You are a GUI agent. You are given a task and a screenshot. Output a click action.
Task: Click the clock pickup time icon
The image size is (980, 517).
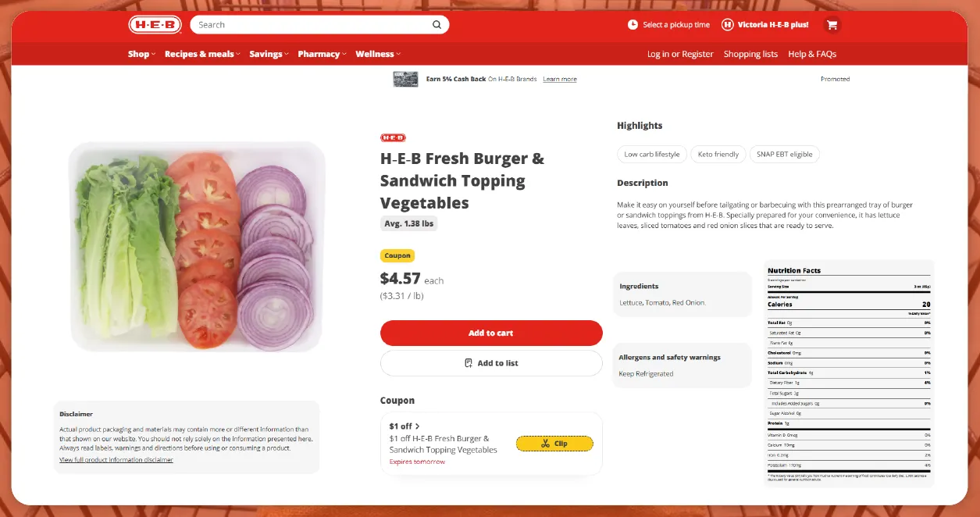tap(633, 25)
